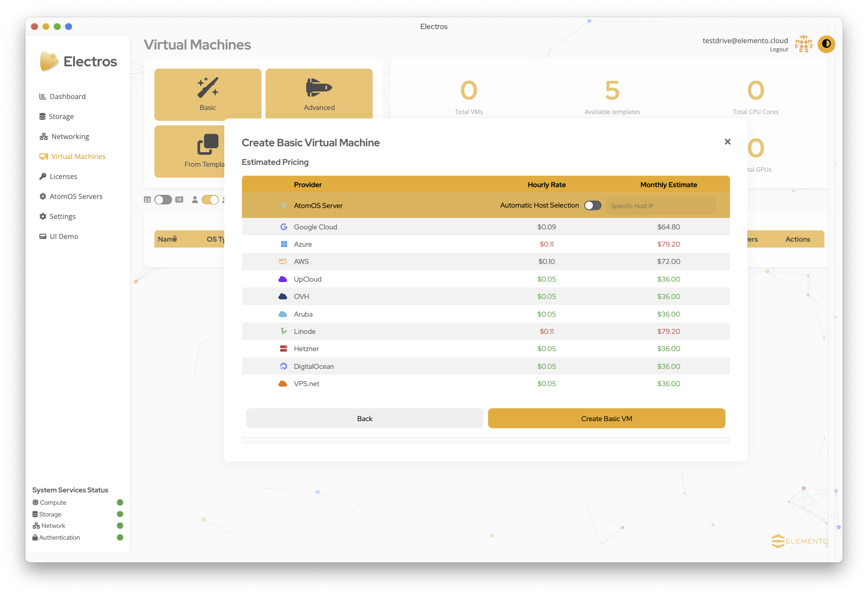Click AWS monthly estimate $72.00
868x596 pixels.
pyautogui.click(x=669, y=261)
